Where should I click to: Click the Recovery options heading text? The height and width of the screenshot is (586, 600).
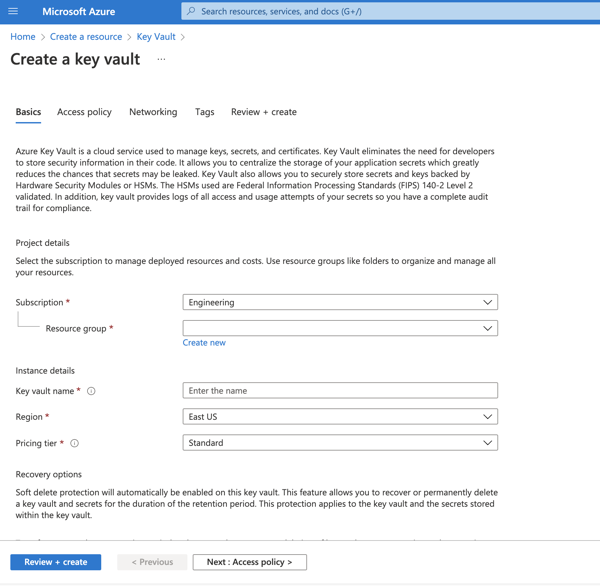point(49,474)
